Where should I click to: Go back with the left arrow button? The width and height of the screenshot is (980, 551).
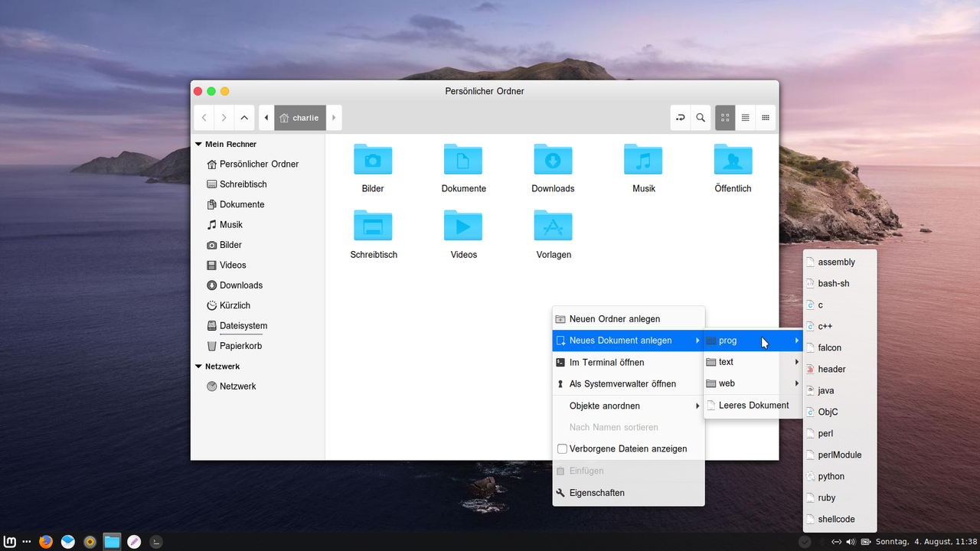coord(204,118)
